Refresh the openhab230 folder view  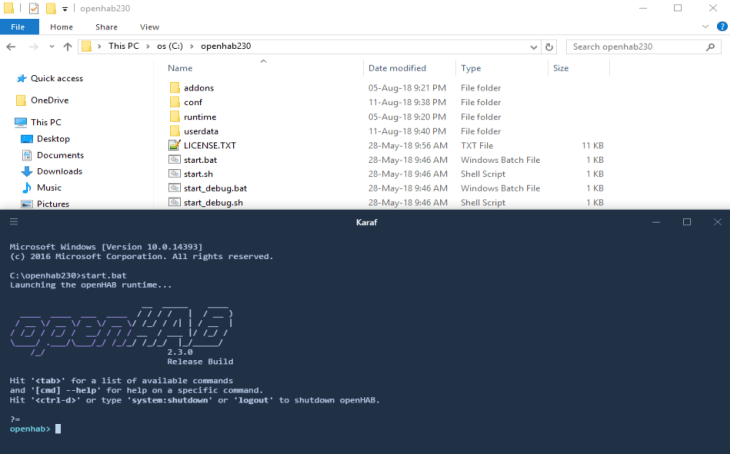549,47
